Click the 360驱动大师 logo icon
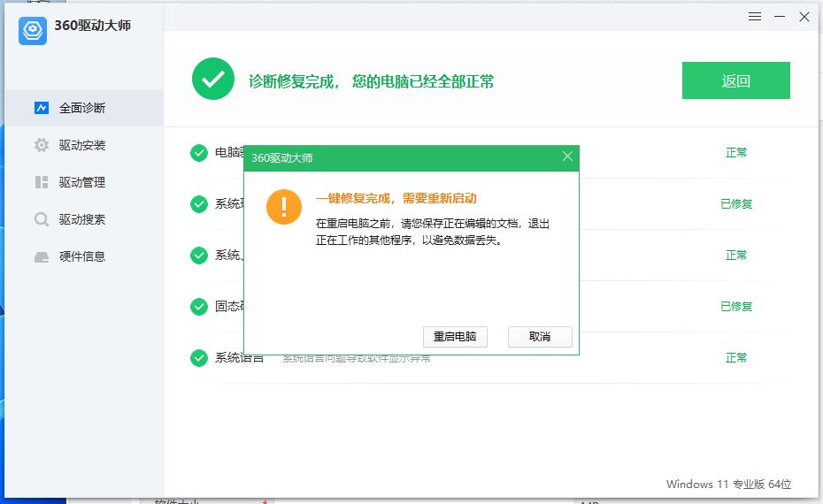823x504 pixels. pyautogui.click(x=33, y=30)
